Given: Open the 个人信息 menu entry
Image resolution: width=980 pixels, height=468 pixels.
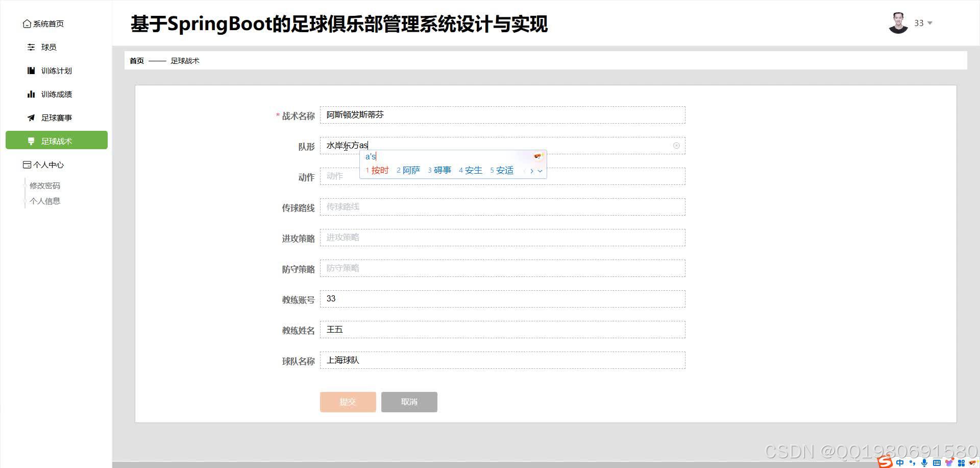Looking at the screenshot, I should tap(45, 201).
